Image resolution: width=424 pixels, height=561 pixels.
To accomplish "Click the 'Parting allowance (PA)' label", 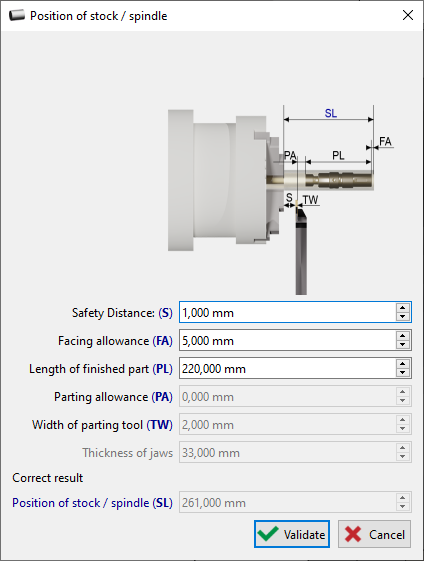I will click(113, 397).
